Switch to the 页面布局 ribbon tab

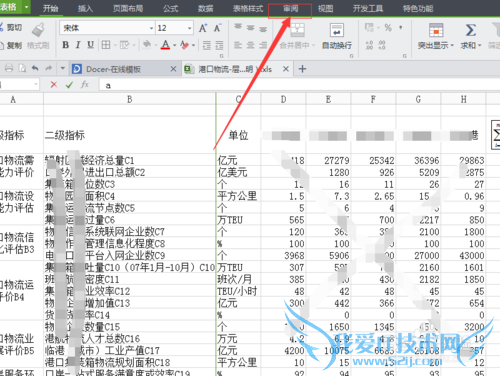coord(128,8)
